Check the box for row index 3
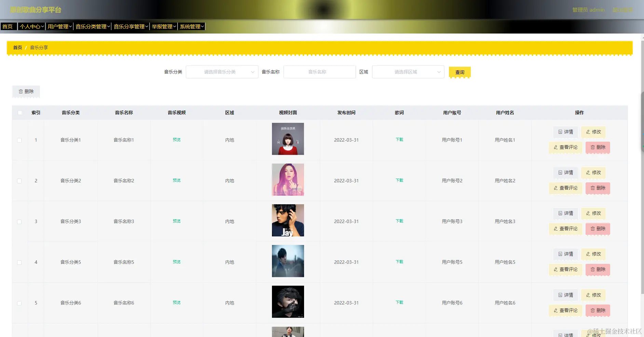The image size is (644, 337). coord(19,222)
